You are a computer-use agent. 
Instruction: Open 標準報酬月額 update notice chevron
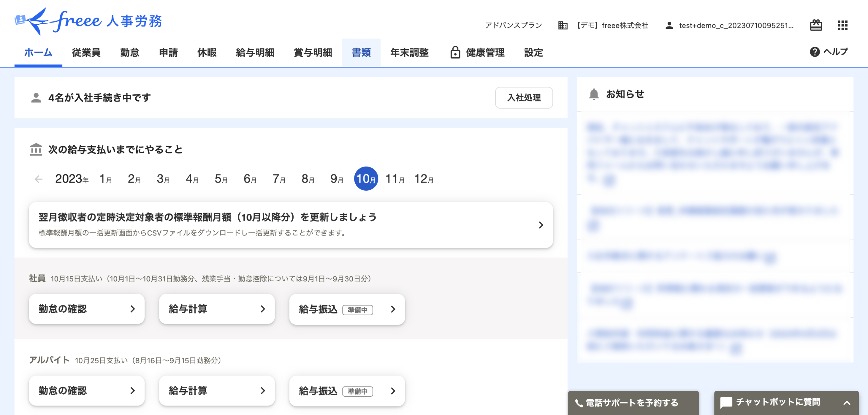tap(541, 225)
